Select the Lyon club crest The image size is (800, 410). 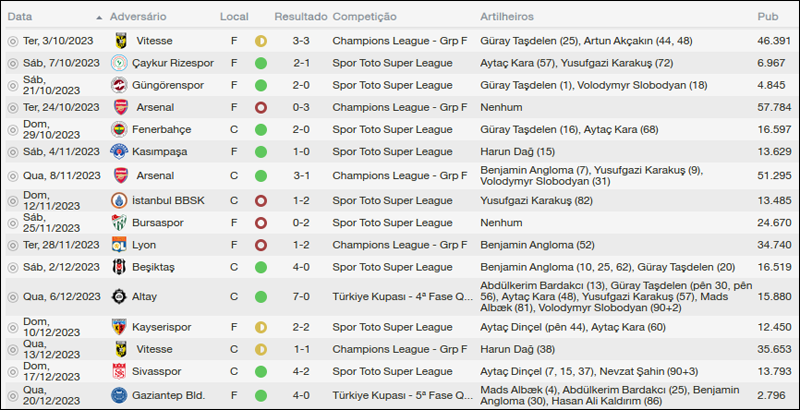tap(120, 245)
